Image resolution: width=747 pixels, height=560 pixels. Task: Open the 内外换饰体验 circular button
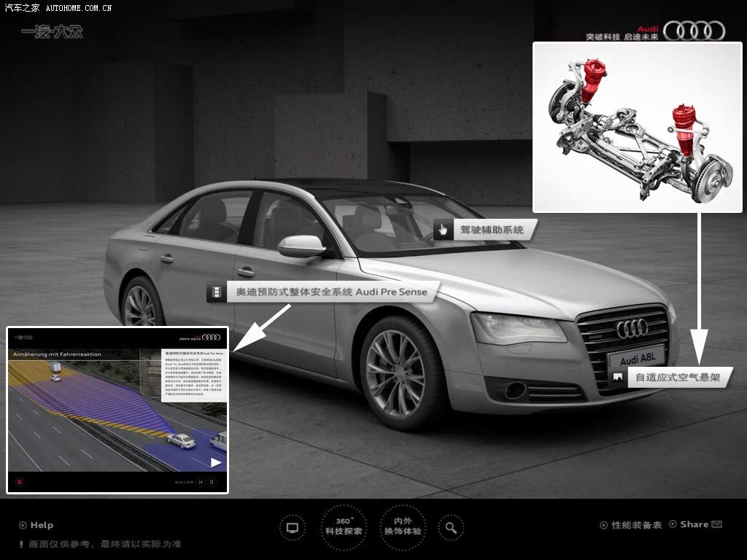tap(403, 526)
